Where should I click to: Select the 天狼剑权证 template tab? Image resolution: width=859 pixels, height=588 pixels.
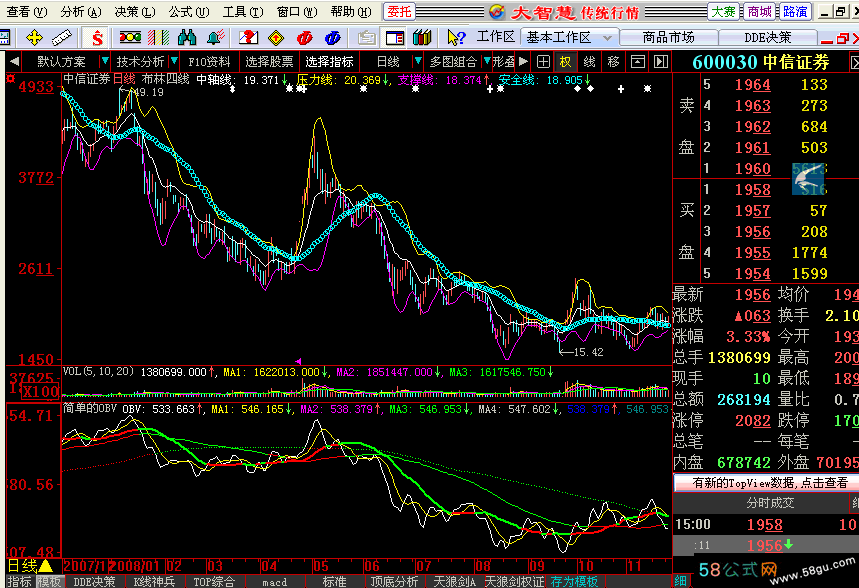click(x=515, y=581)
